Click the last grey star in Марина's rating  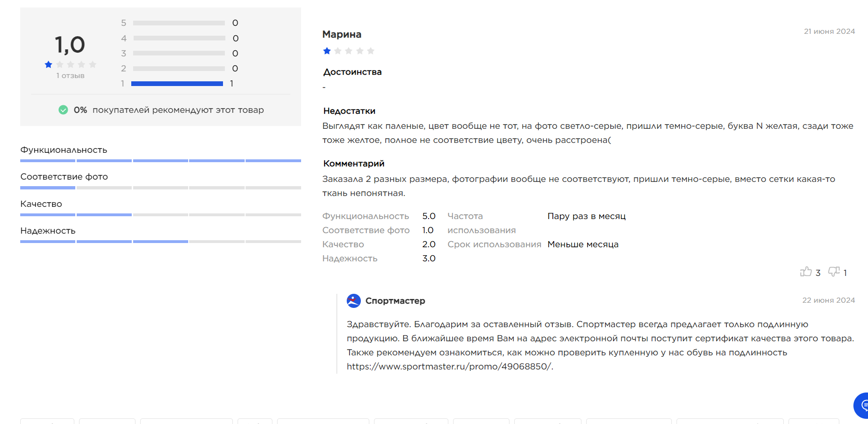coord(371,51)
